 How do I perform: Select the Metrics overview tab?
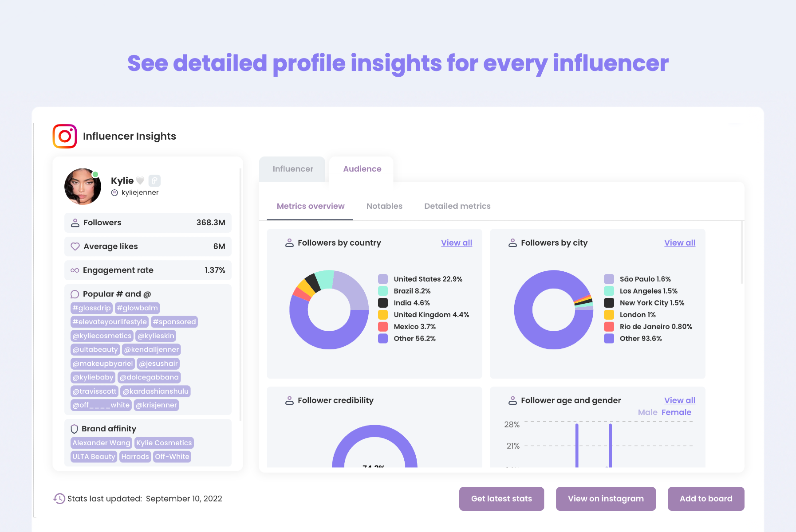pos(311,206)
